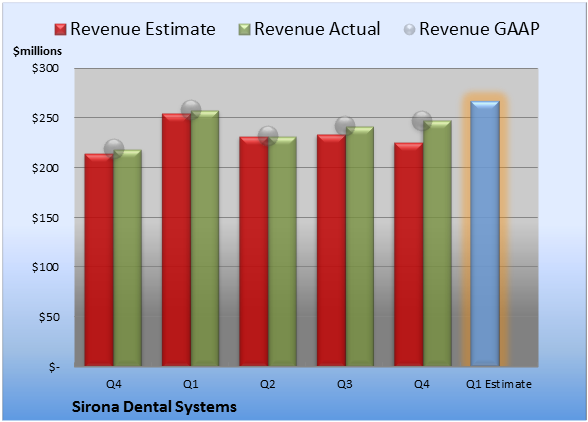Select the 'Revenue Estimate' legend label
This screenshot has height=422, width=588.
point(143,29)
